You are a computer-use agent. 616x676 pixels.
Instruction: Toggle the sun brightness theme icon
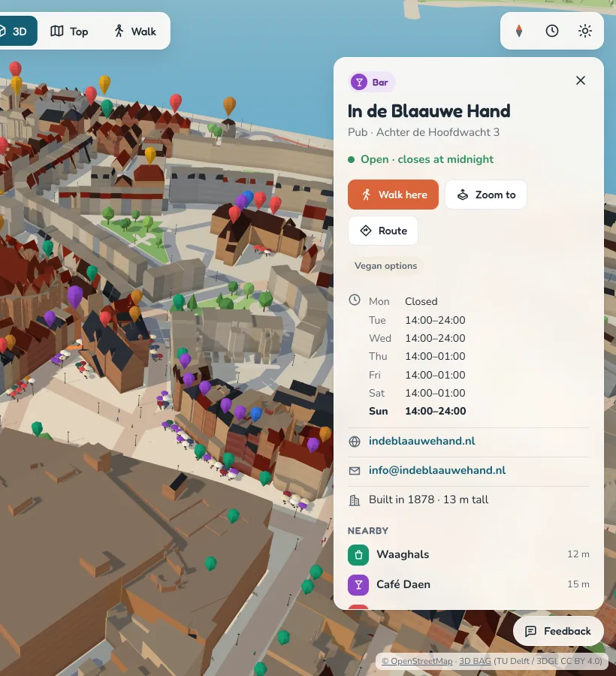pos(585,31)
